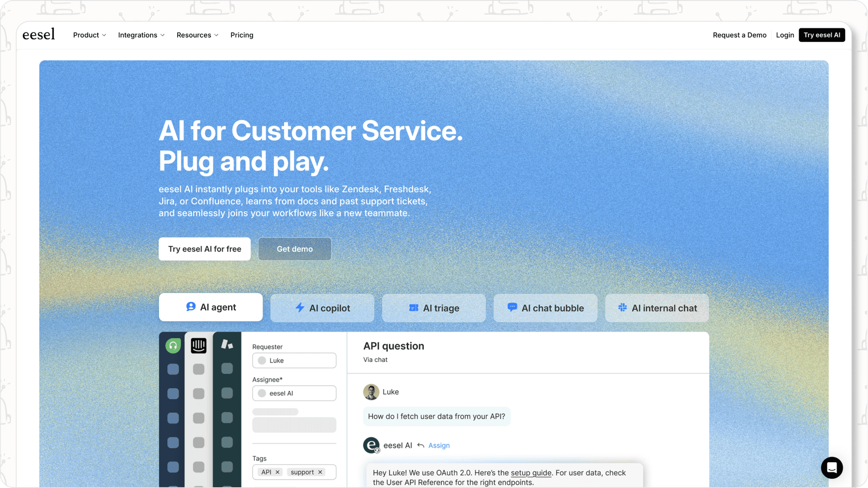Open the setup guide link in the reply

click(x=531, y=473)
